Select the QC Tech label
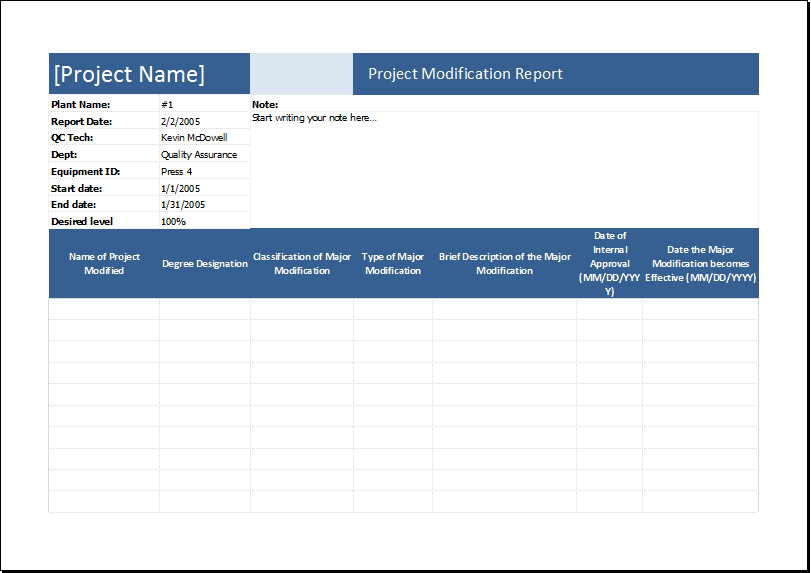 pyautogui.click(x=72, y=138)
